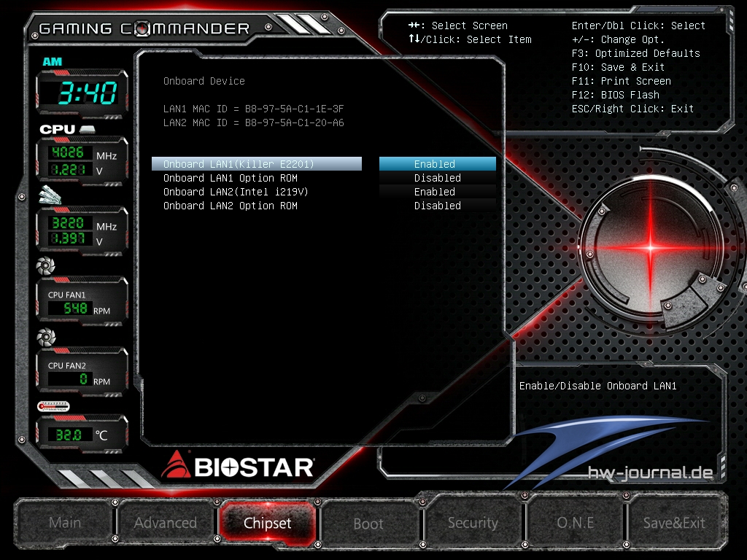
Task: Click the CPU FAN2 fan icon
Action: (46, 336)
